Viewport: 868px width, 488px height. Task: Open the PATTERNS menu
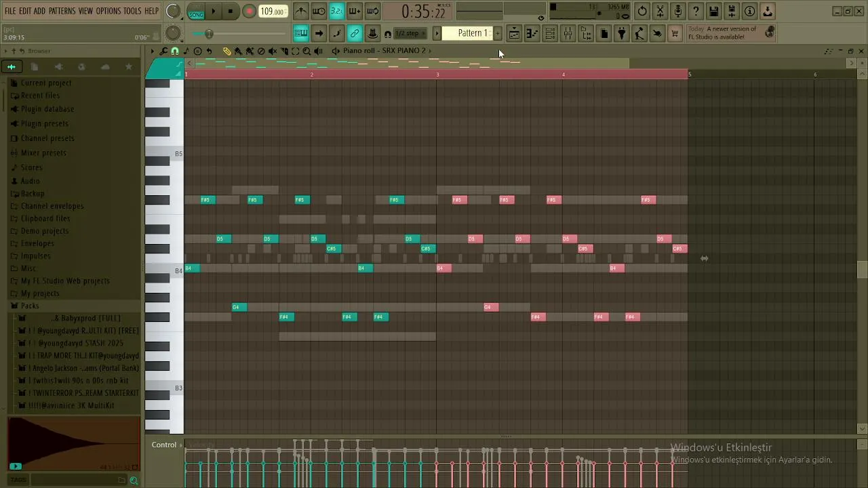pos(62,11)
